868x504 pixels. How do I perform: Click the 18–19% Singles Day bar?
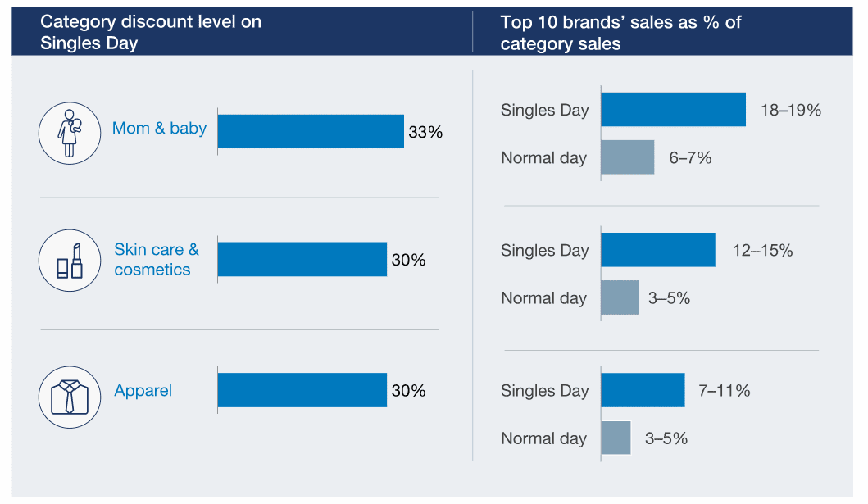click(x=673, y=110)
